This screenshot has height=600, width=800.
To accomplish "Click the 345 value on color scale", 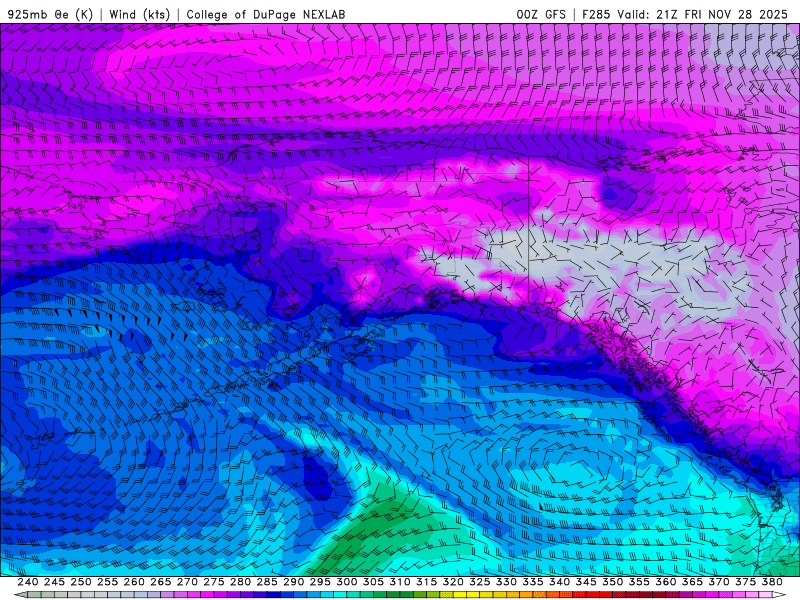I will (x=586, y=582).
